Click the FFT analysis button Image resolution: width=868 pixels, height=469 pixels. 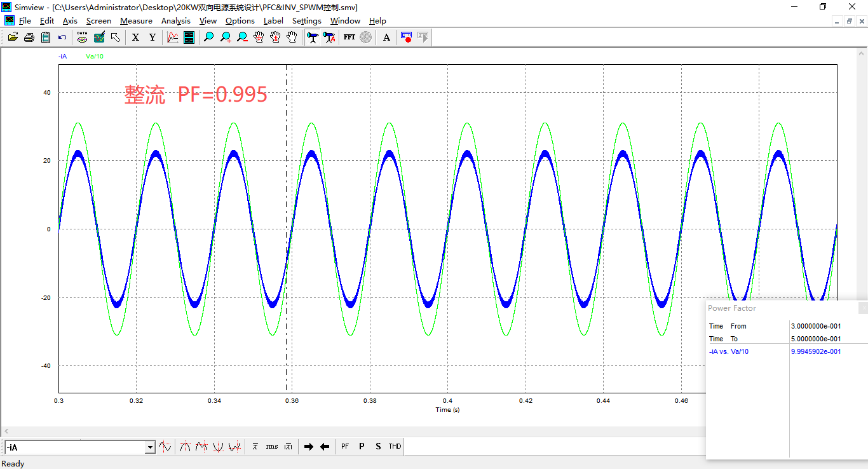tap(349, 37)
